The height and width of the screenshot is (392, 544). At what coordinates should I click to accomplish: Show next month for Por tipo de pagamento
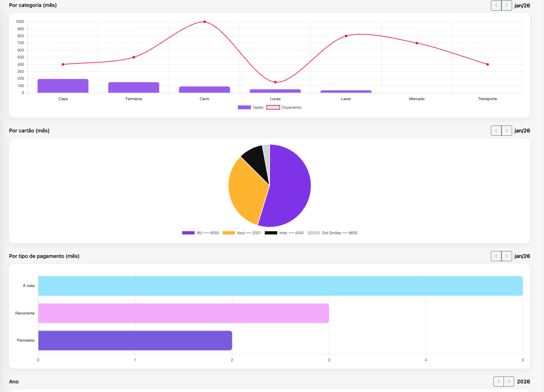coord(506,256)
